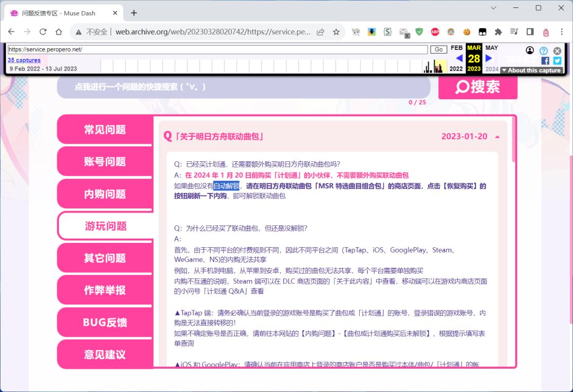Click the pink 搜索 search button
Viewport: 573px width, 392px height.
477,87
